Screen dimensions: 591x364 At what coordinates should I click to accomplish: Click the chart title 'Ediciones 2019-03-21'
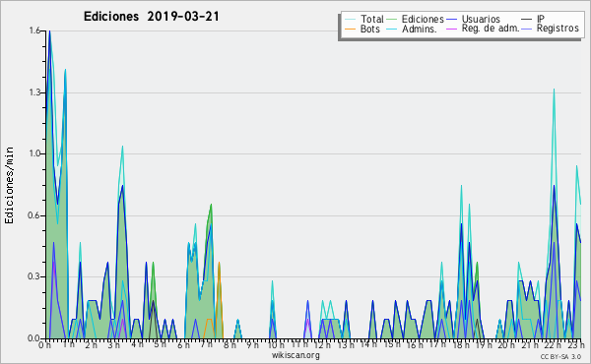(151, 17)
